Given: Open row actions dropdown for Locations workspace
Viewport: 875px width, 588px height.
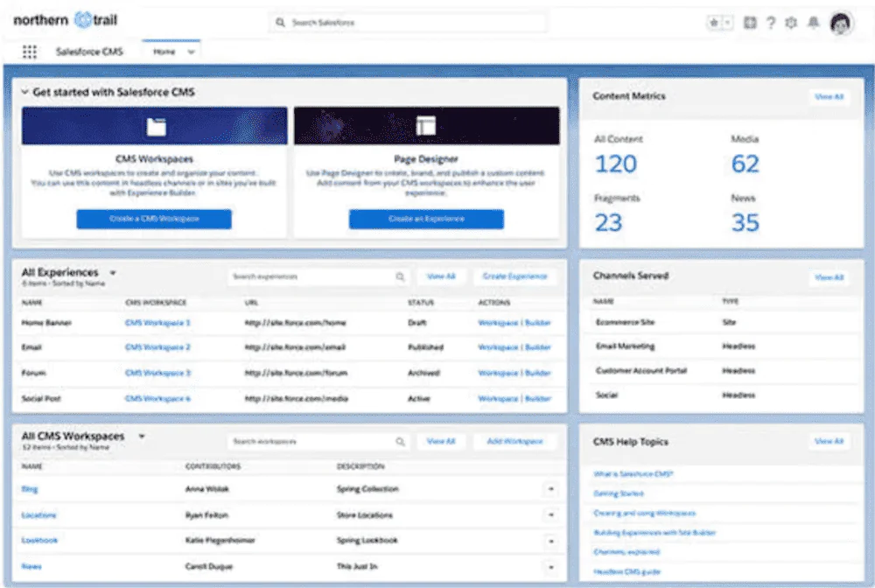Looking at the screenshot, I should (x=550, y=514).
